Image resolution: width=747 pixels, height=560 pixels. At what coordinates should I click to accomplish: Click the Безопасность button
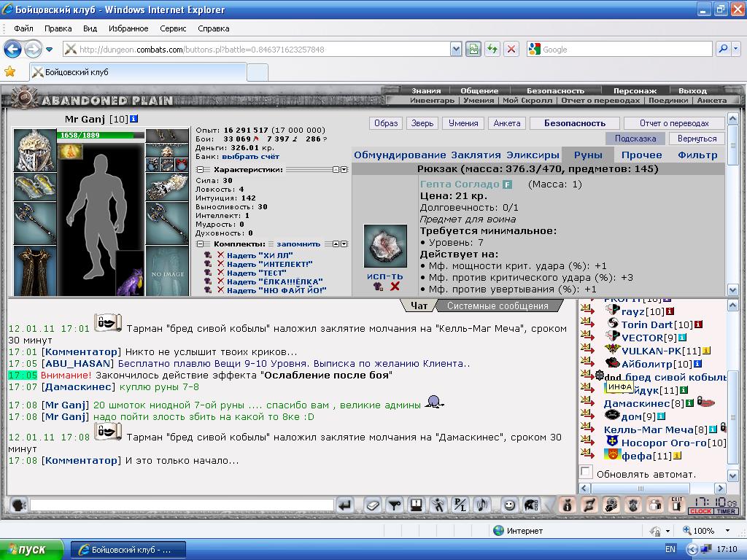(x=575, y=123)
